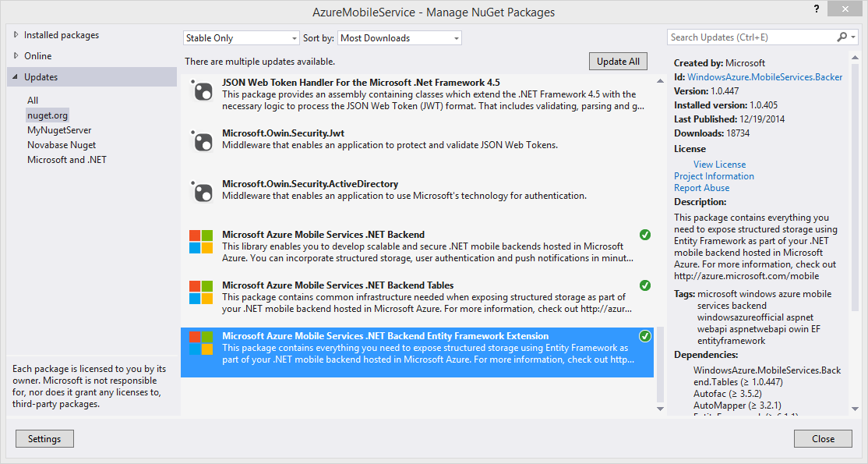868x464 pixels.
Task: Click the 'Last Published: 12/19/2014' text
Action: pyautogui.click(x=729, y=119)
